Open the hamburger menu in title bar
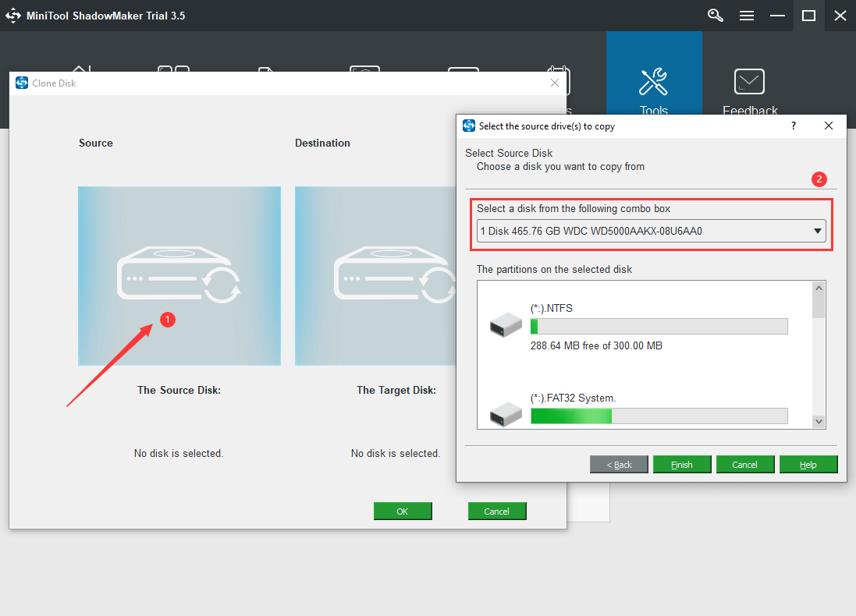Screen dimensions: 856x616 click(x=746, y=16)
